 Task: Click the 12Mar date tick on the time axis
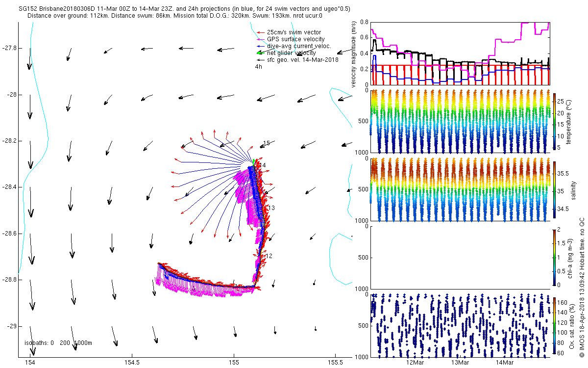click(x=415, y=363)
